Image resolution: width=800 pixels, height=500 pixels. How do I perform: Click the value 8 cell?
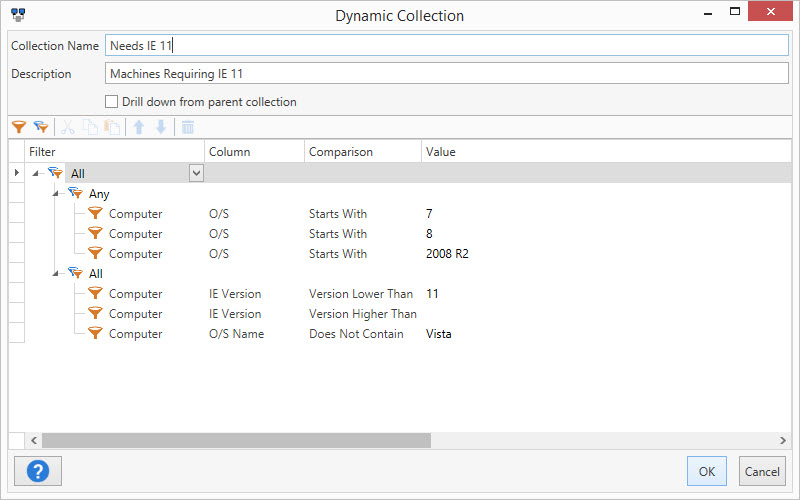coord(429,234)
